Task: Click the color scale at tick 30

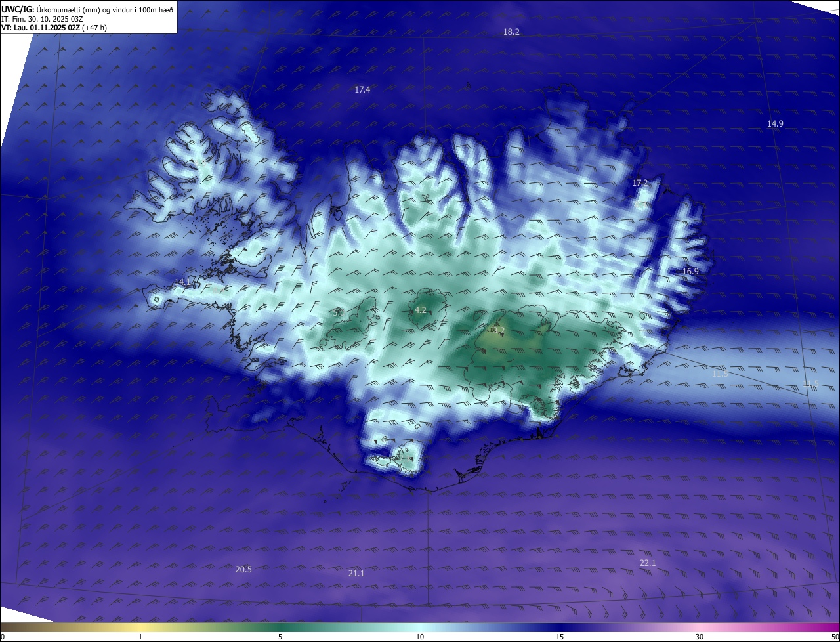Action: [700, 637]
